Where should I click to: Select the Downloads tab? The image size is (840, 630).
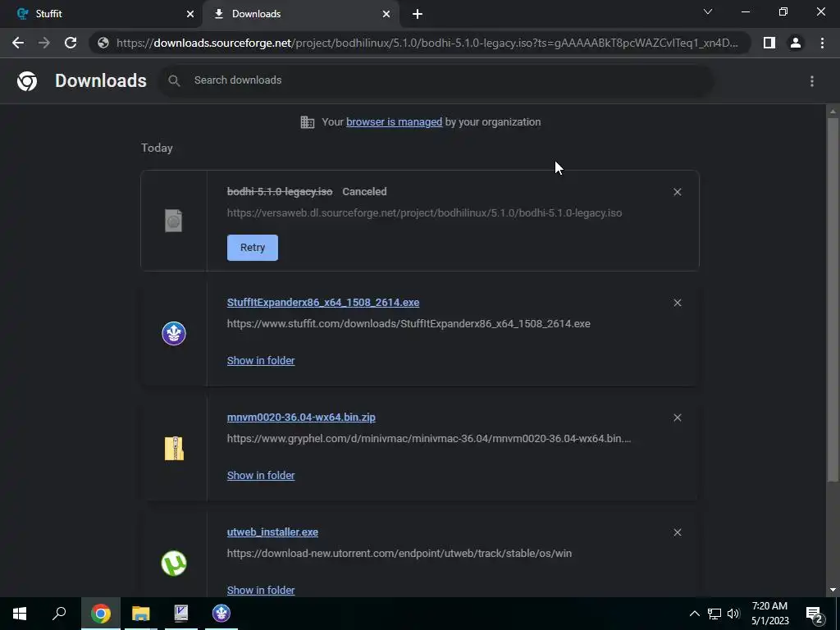(x=300, y=14)
